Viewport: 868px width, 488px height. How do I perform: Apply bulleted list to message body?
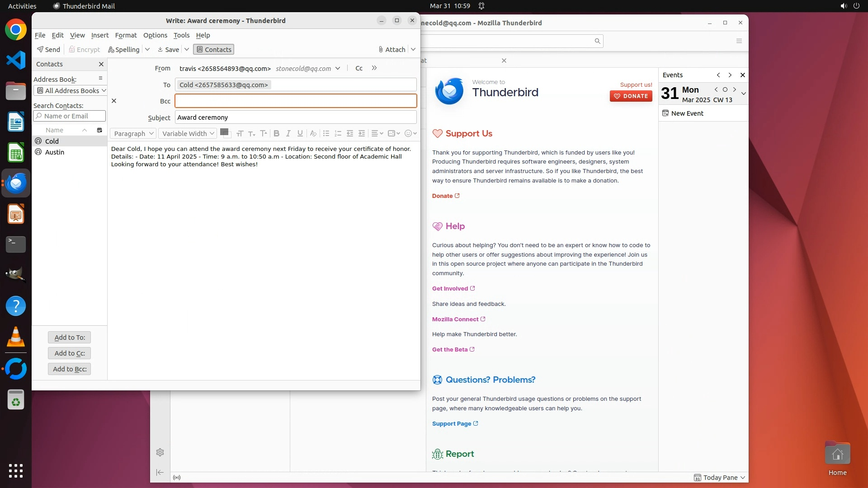click(326, 133)
